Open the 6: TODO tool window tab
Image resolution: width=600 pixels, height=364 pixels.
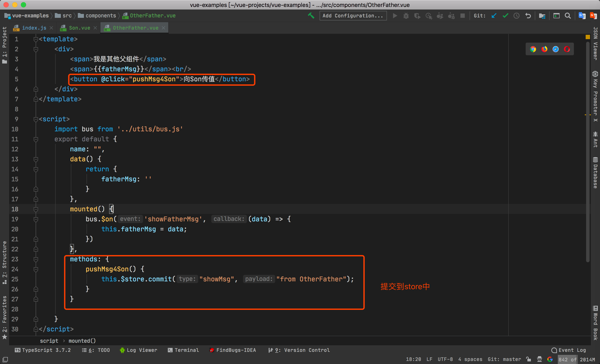coord(96,350)
